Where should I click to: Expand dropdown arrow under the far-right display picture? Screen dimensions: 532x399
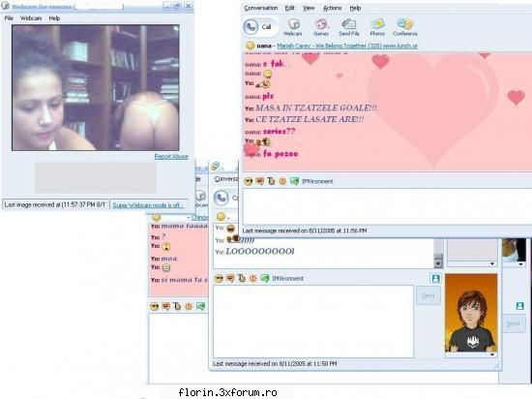pos(520,264)
